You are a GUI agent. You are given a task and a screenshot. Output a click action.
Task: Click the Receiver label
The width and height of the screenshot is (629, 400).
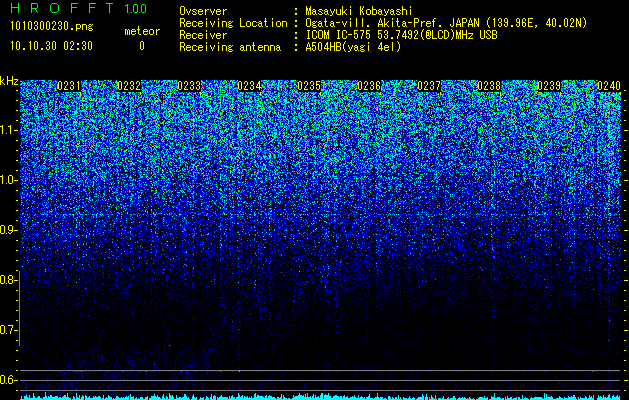coord(203,35)
